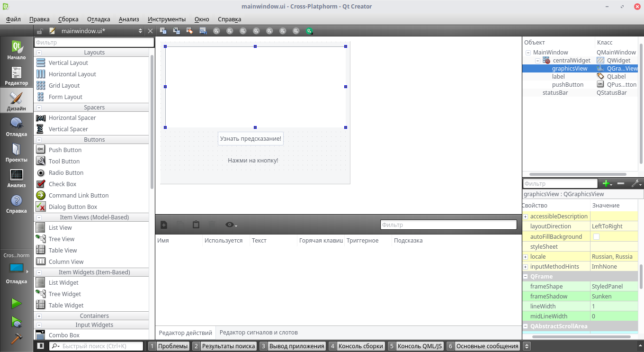This screenshot has width=644, height=352.
Task: Open the Вывод приложения pane
Action: [x=293, y=346]
